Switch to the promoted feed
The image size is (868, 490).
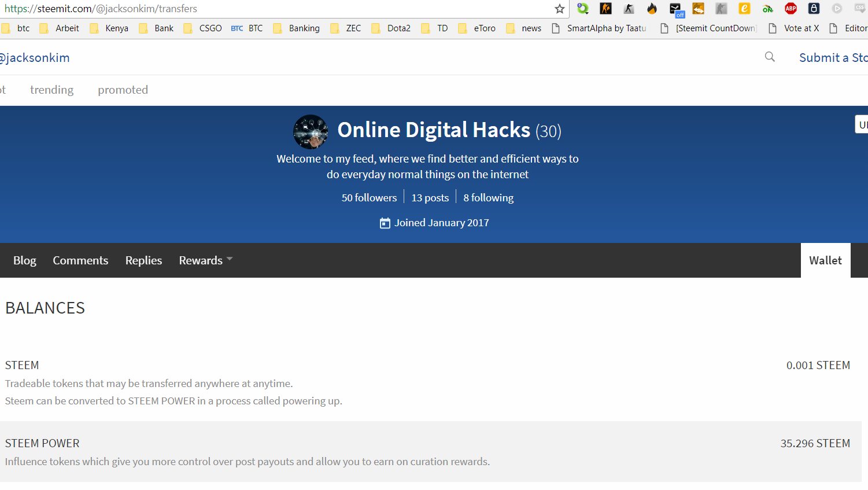pyautogui.click(x=123, y=90)
